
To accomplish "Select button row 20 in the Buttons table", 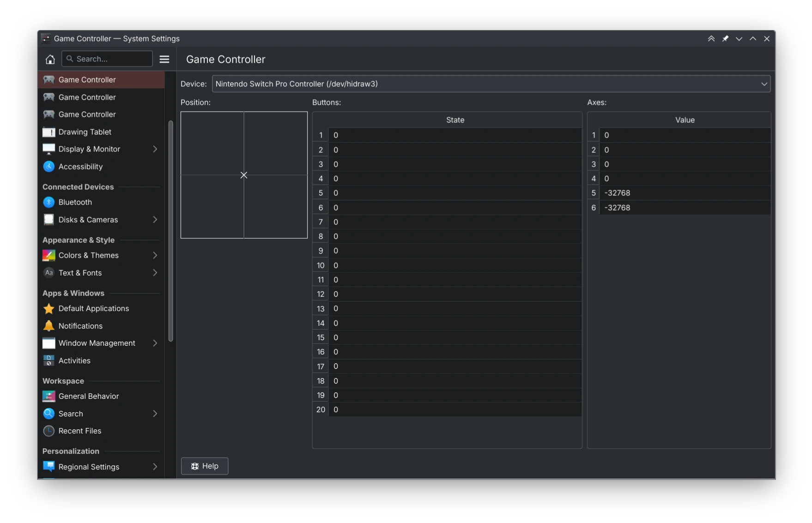I will pyautogui.click(x=447, y=409).
